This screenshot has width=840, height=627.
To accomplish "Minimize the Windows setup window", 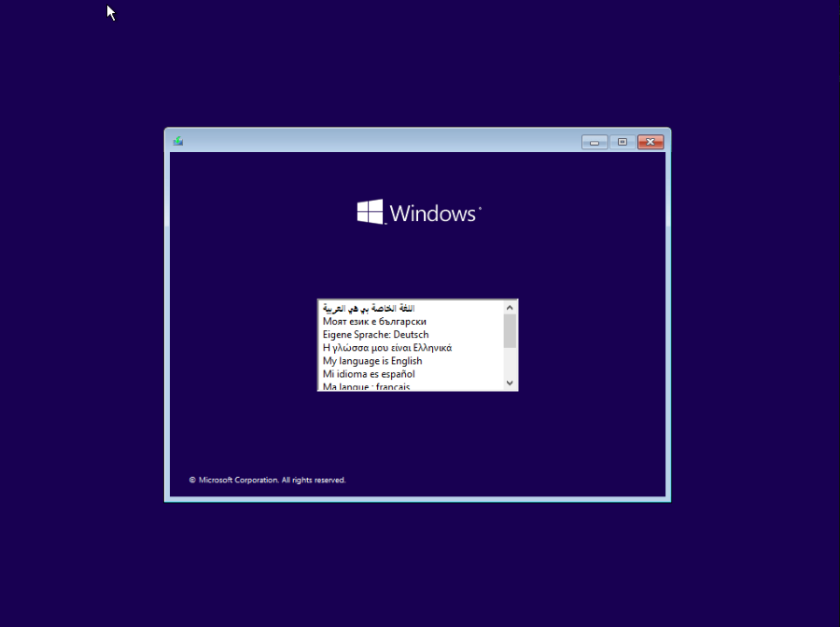I will point(595,142).
